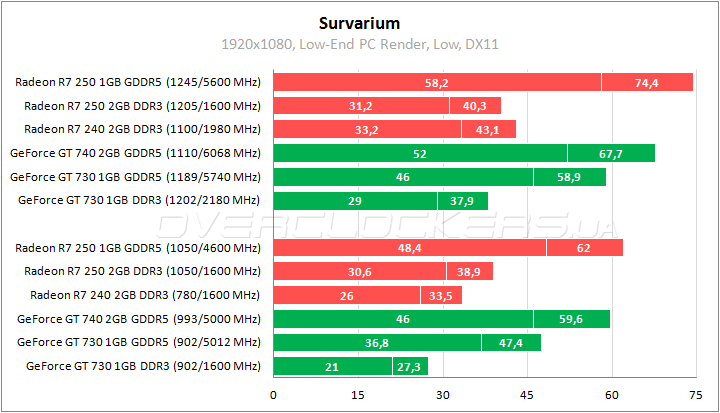Click the 33,5 bar value
Image resolution: width=720 pixels, height=413 pixels.
440,296
